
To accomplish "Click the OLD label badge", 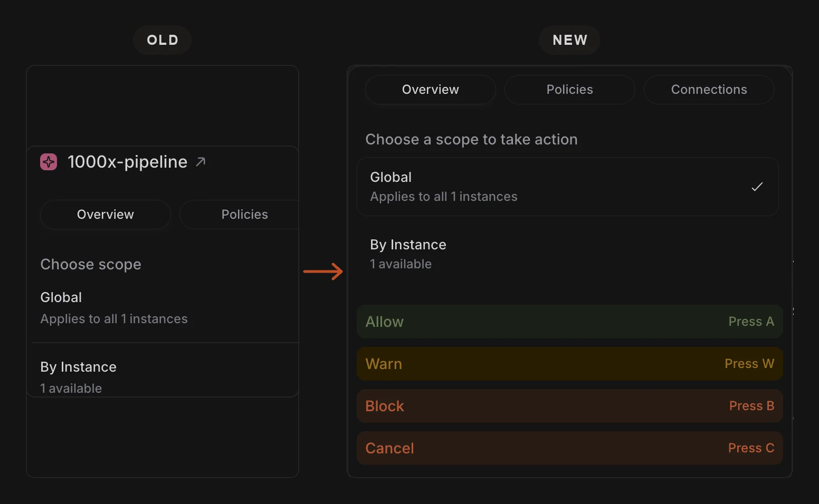I will tap(163, 40).
